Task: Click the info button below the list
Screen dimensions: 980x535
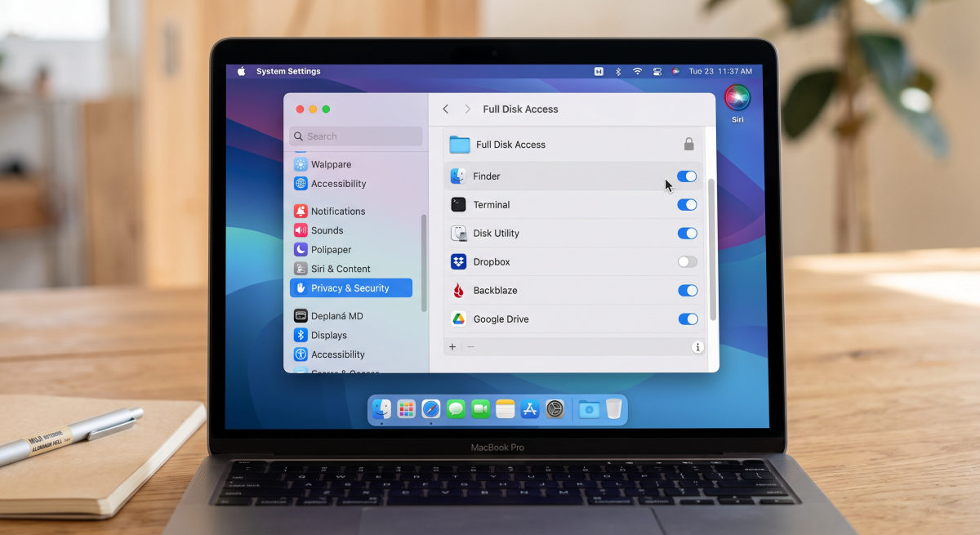Action: coord(697,347)
